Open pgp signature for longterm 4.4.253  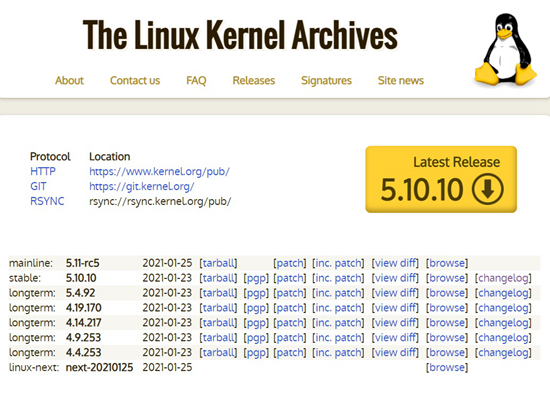(x=256, y=353)
